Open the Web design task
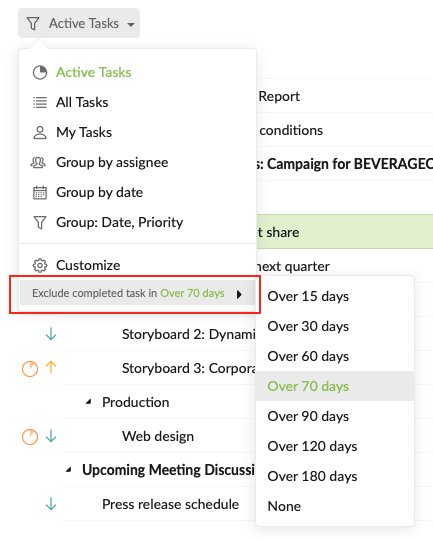This screenshot has height=541, width=433. [158, 436]
